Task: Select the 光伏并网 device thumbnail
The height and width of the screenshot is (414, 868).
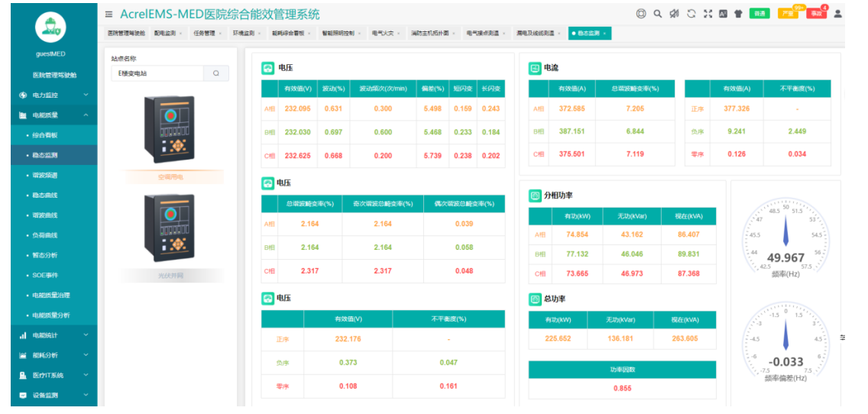Action: [x=165, y=228]
